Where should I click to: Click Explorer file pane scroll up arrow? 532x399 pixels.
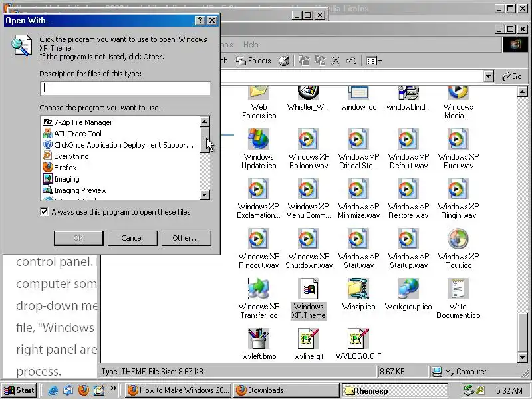click(x=523, y=92)
